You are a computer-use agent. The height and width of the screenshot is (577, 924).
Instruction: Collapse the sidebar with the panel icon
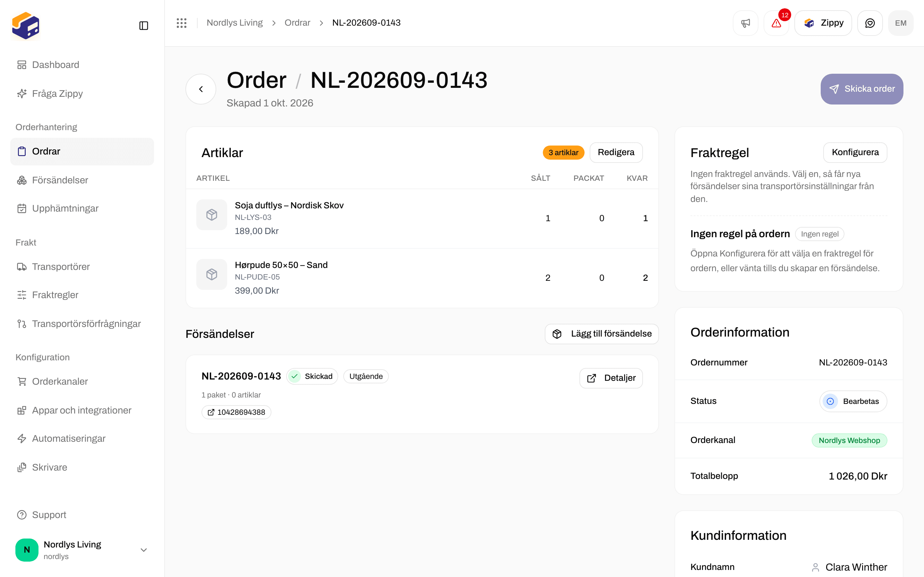143,26
